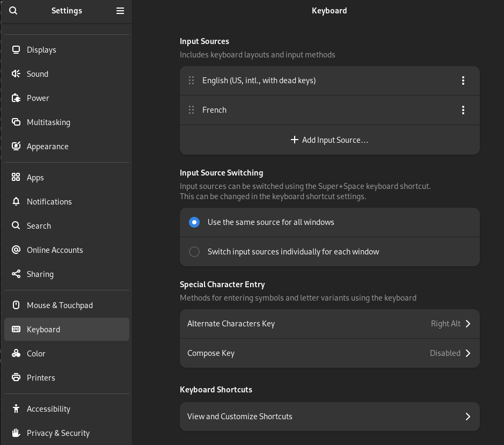Click the Privacy & Security hand icon
The width and height of the screenshot is (504, 445).
16,433
